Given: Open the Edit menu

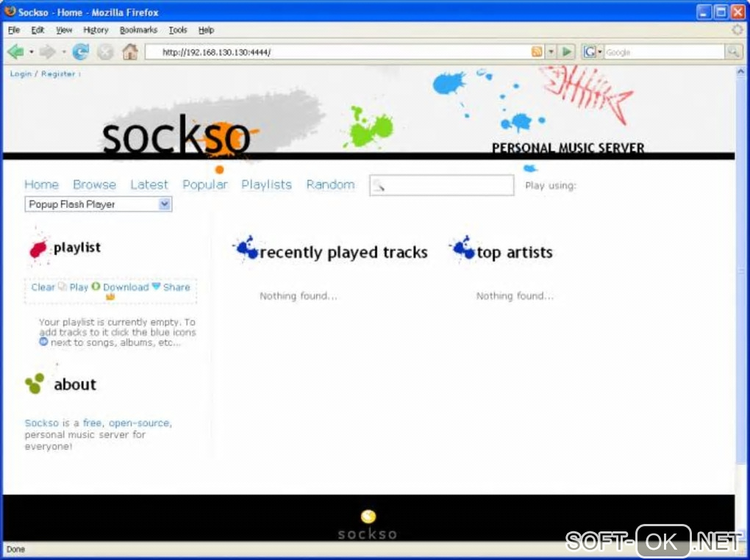Looking at the screenshot, I should coord(37,30).
